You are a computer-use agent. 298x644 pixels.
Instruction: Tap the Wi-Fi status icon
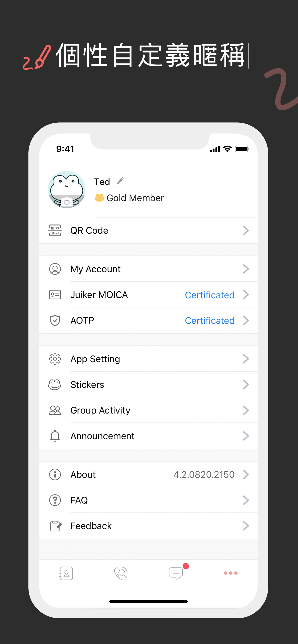click(227, 149)
